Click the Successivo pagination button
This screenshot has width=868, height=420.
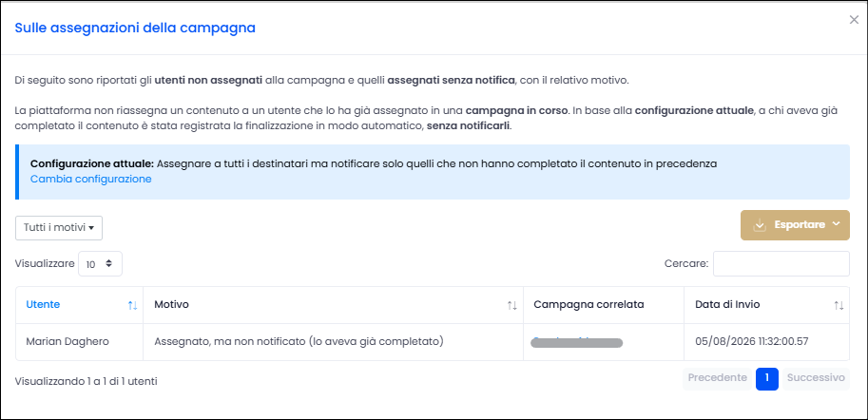pos(816,378)
